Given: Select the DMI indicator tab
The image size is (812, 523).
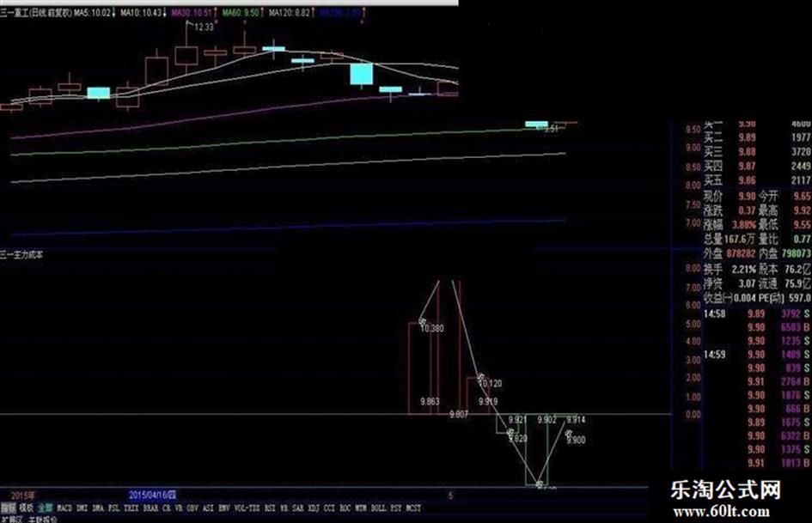Looking at the screenshot, I should tap(82, 508).
